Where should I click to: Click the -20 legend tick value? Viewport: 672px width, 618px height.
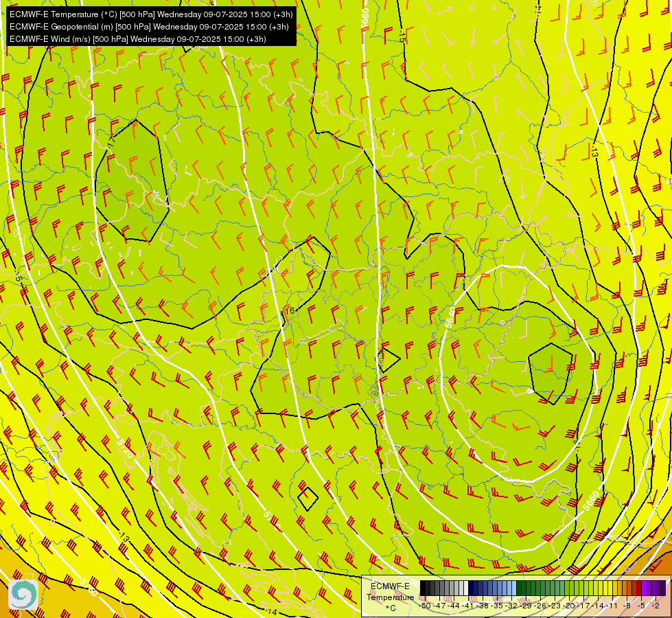click(569, 606)
